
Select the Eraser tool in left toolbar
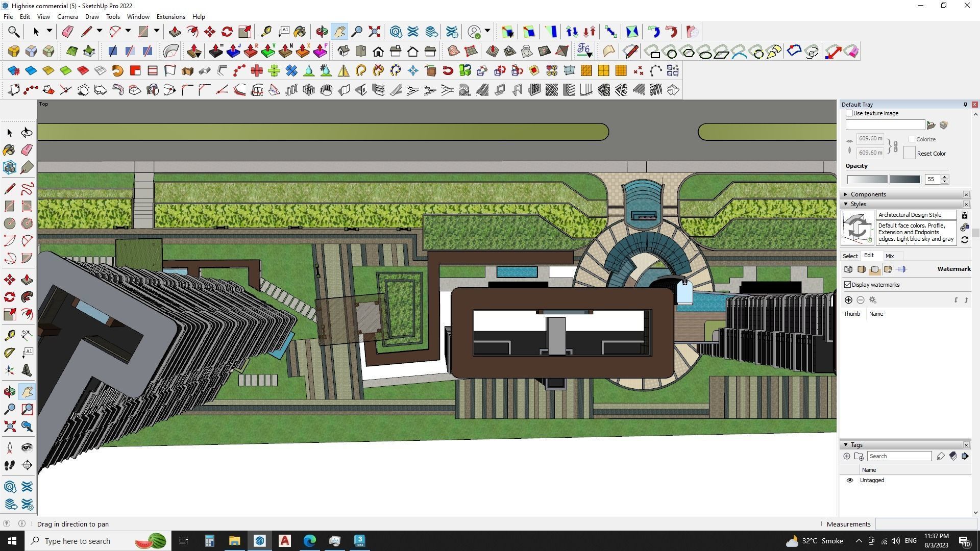click(x=27, y=149)
